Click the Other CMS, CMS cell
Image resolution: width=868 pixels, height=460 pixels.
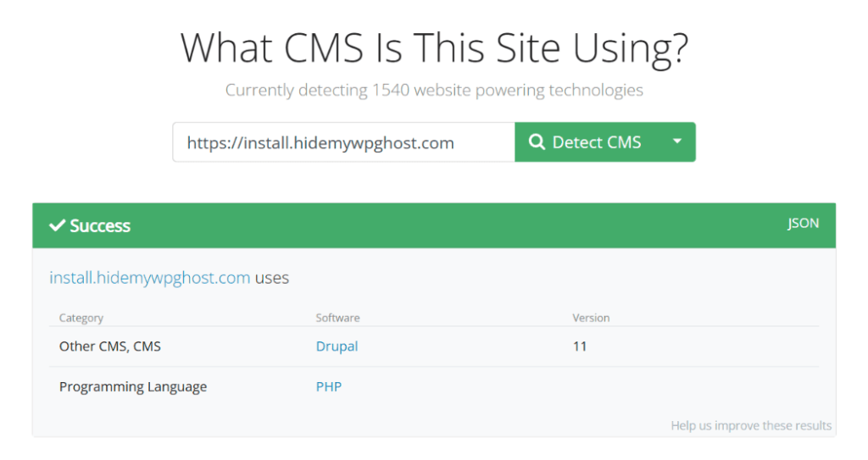109,346
